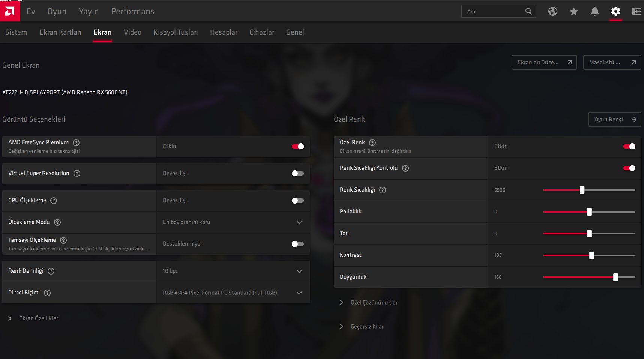The width and height of the screenshot is (644, 359).
Task: Enable GPU Ölçekleme switch
Action: [298, 201]
